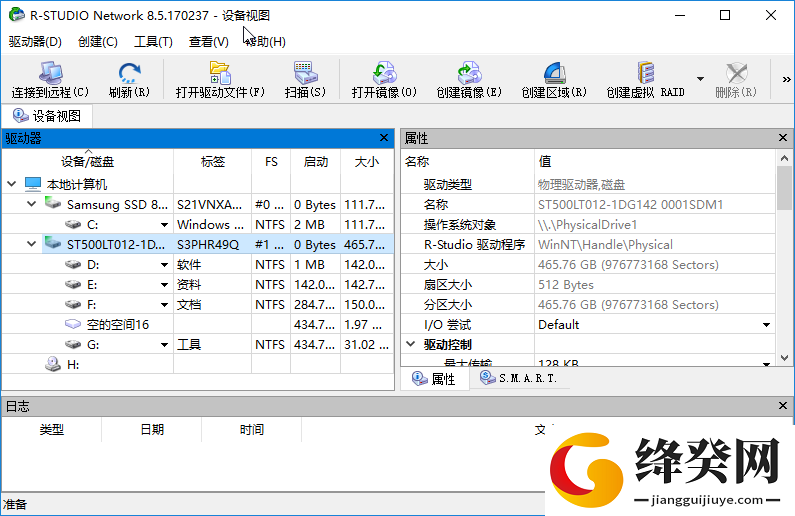Select the D: partition icon

(73, 264)
